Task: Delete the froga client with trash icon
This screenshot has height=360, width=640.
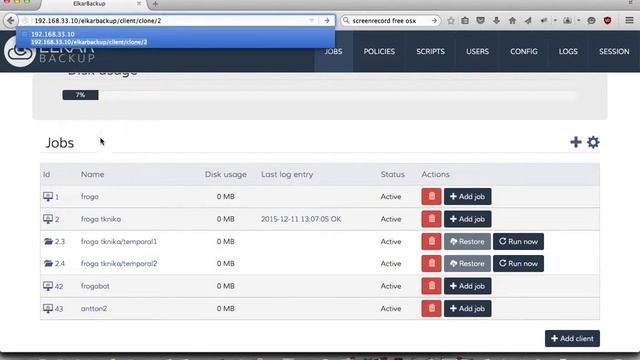Action: (431, 196)
